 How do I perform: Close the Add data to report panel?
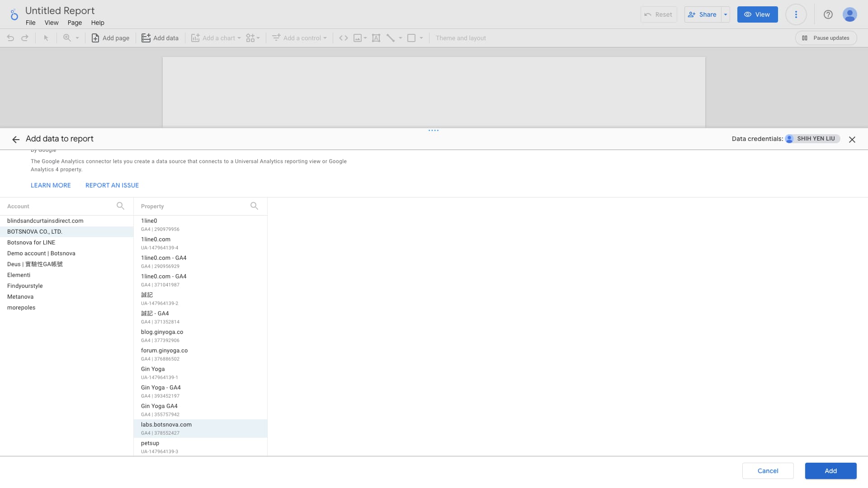(852, 140)
